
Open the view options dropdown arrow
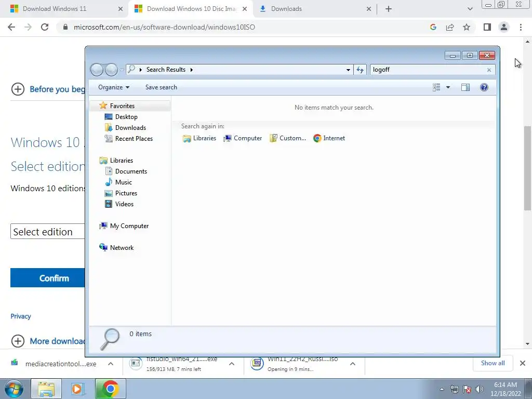[x=448, y=87]
